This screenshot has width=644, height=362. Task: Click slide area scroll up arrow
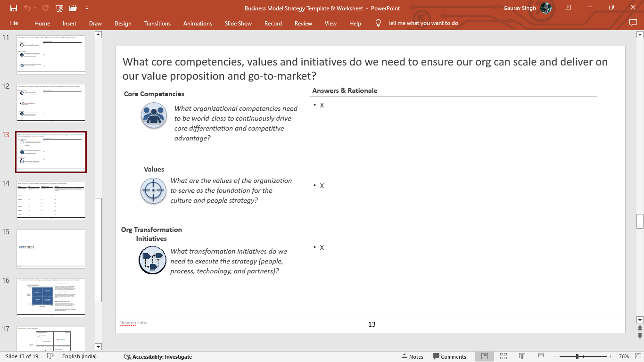(x=640, y=34)
